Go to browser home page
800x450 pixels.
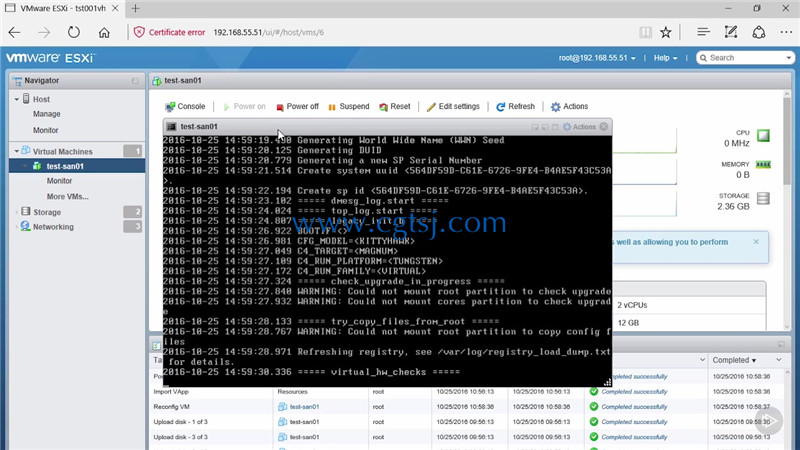(104, 32)
